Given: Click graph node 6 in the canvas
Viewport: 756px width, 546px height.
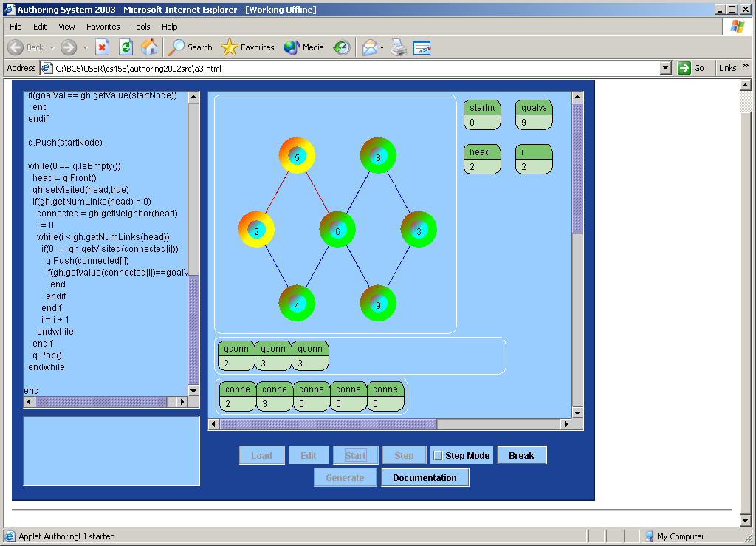Looking at the screenshot, I should coord(337,231).
